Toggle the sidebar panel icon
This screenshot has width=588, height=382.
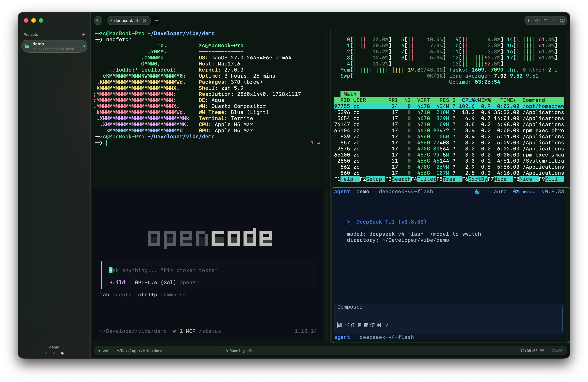coord(98,20)
